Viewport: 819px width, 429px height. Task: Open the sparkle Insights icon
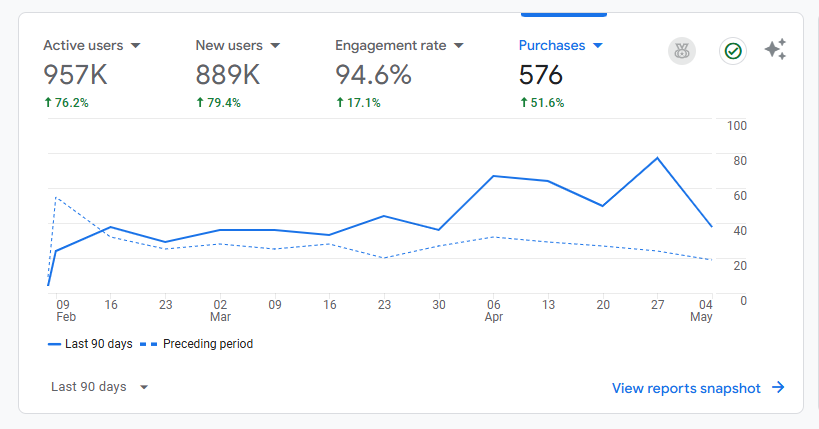pyautogui.click(x=775, y=51)
